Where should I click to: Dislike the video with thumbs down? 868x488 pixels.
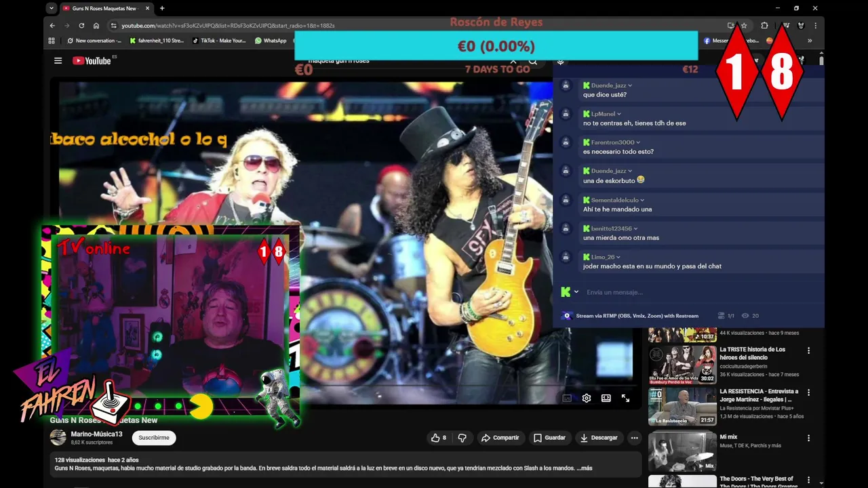pos(462,438)
